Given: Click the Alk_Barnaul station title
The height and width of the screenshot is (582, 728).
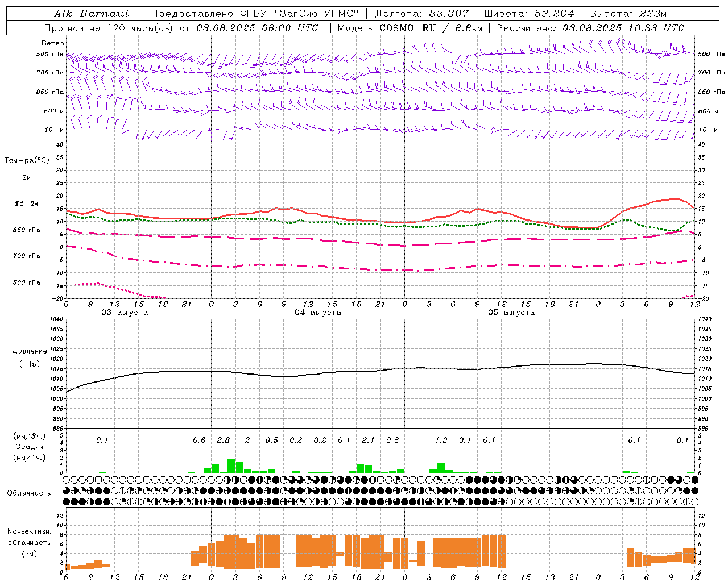Looking at the screenshot, I should (92, 14).
